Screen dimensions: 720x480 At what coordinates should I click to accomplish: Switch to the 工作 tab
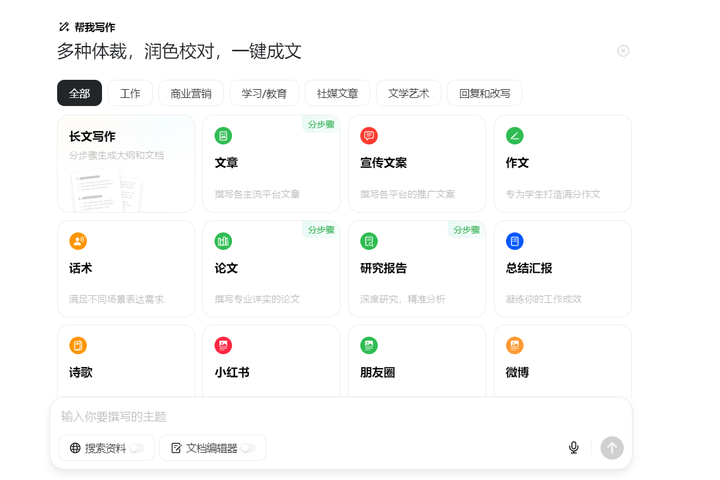(x=130, y=93)
